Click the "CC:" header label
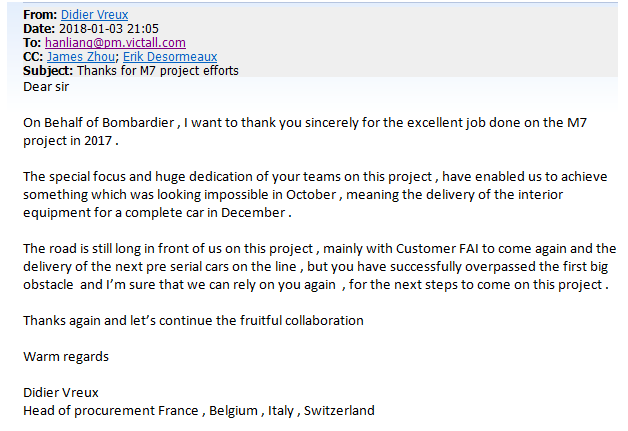The height and width of the screenshot is (431, 628). (33, 57)
